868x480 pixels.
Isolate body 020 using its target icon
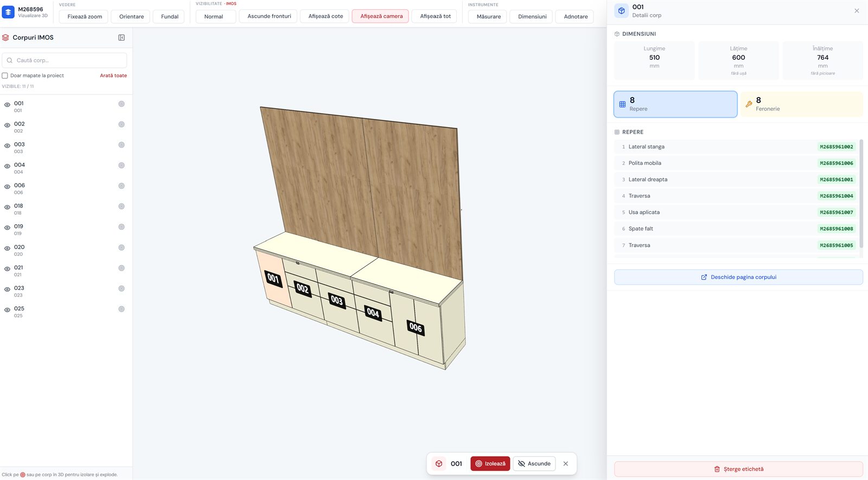coord(122,248)
